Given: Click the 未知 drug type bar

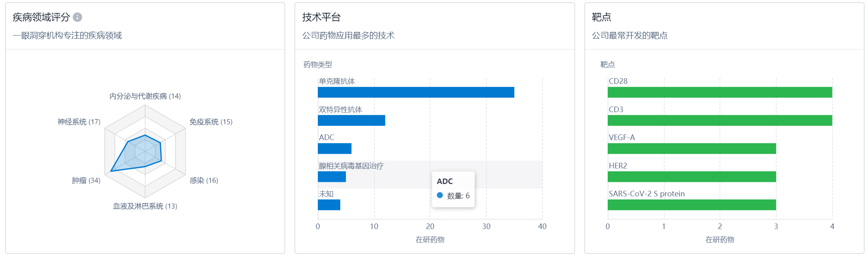Looking at the screenshot, I should (329, 205).
